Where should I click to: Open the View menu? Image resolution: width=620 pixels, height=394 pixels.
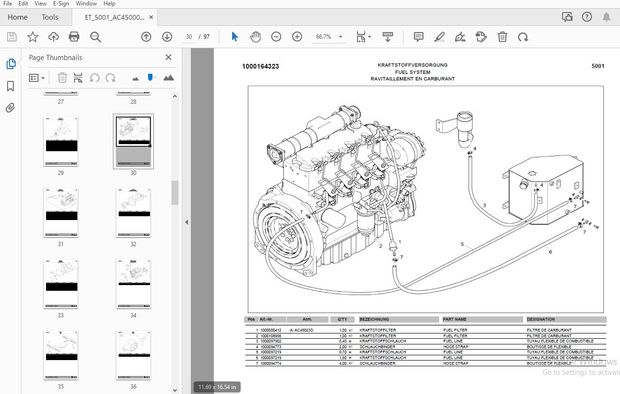tap(40, 4)
